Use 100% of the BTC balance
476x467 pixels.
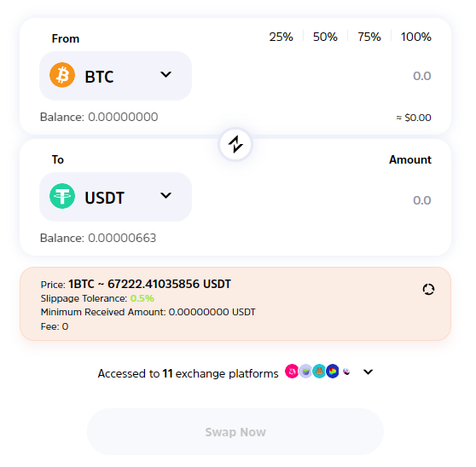416,37
